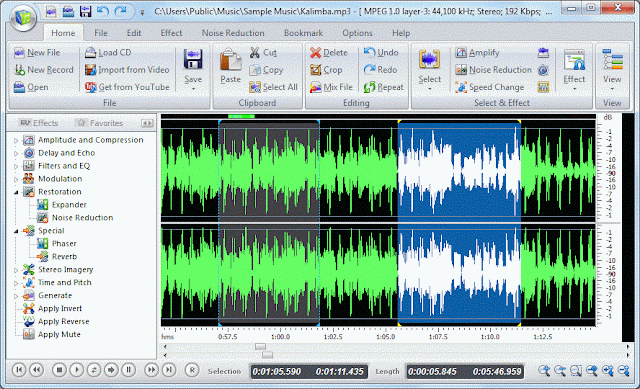
Task: Open quick access toolbar customize arrow
Action: [x=142, y=13]
